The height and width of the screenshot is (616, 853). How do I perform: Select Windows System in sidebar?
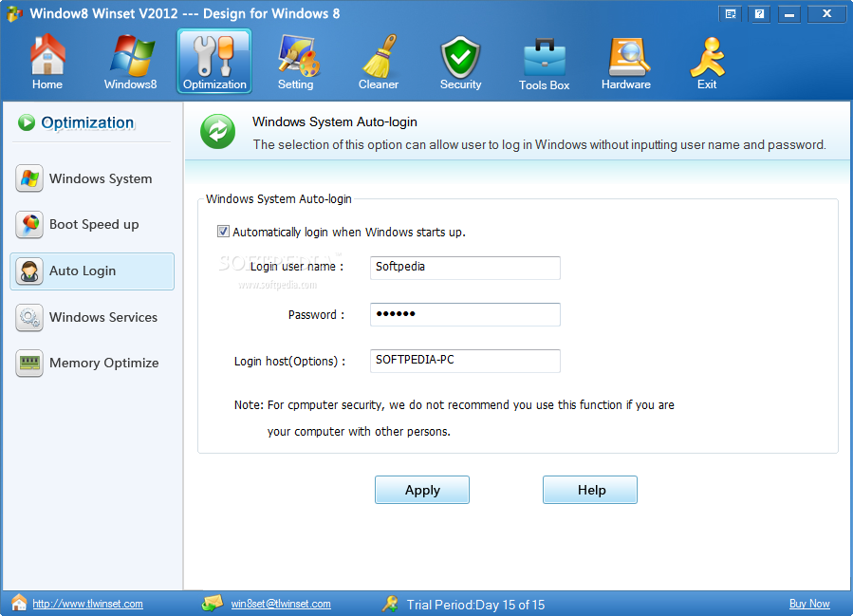click(92, 178)
